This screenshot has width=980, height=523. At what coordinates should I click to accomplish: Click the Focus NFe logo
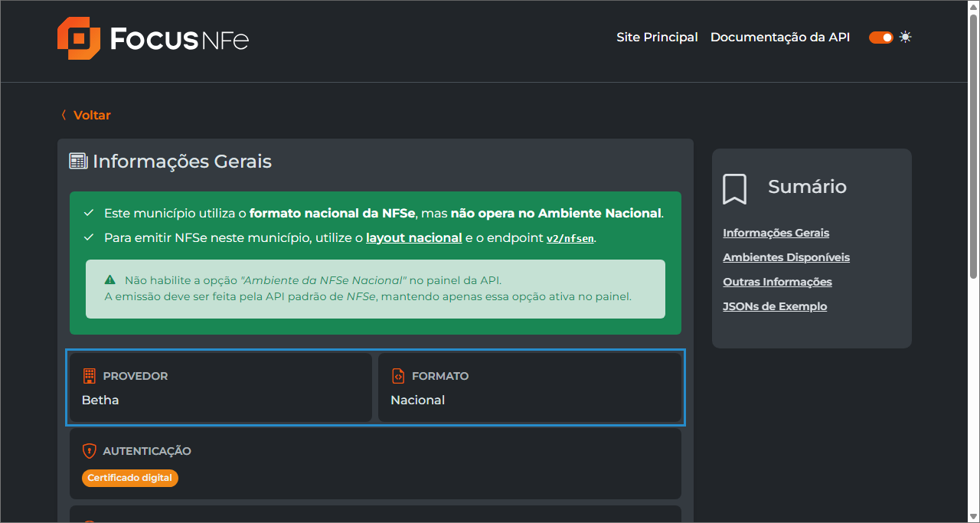pos(153,38)
